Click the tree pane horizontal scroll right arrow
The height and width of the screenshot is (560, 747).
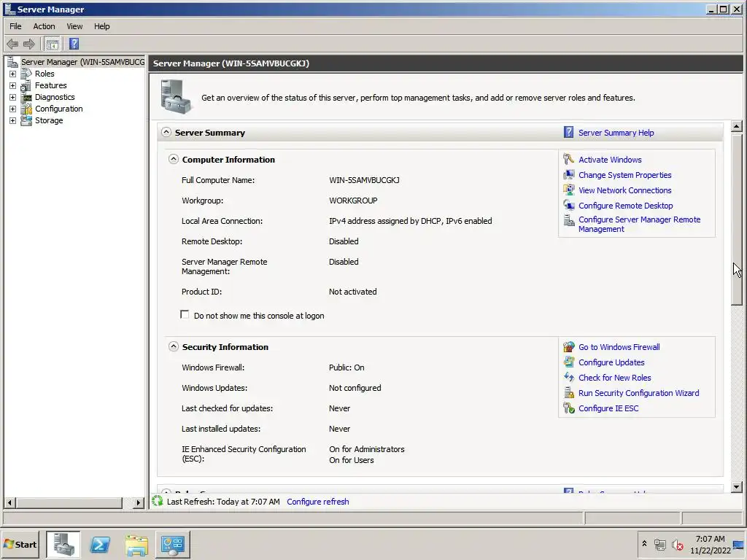click(139, 502)
